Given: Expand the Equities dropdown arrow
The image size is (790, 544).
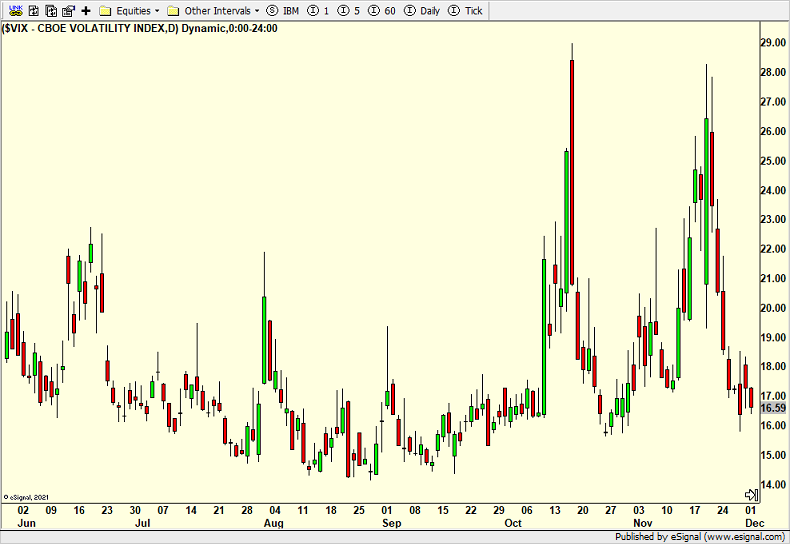Looking at the screenshot, I should [x=157, y=11].
